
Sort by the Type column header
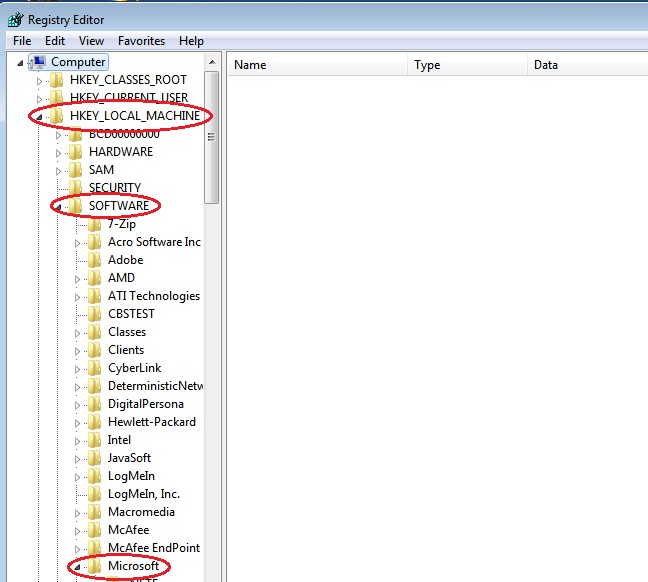(467, 65)
